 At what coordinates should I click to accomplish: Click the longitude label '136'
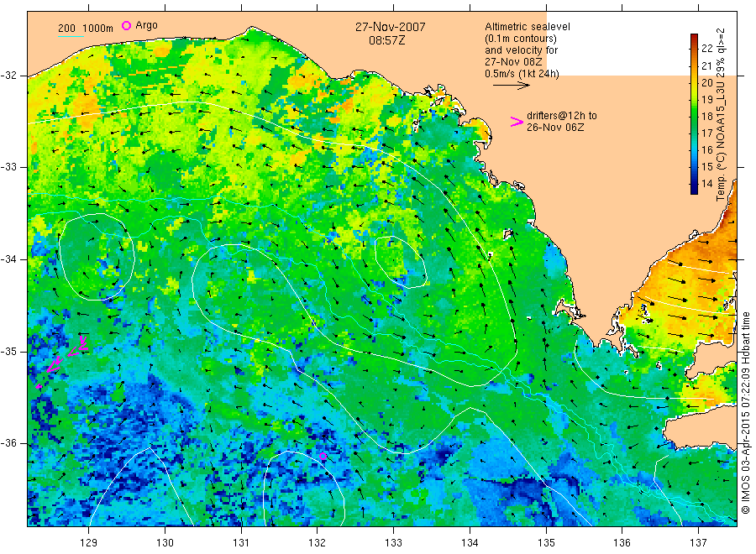pyautogui.click(x=622, y=543)
